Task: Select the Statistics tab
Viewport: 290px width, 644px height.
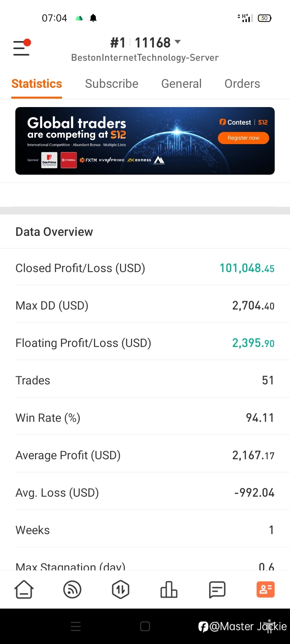Action: (x=37, y=84)
